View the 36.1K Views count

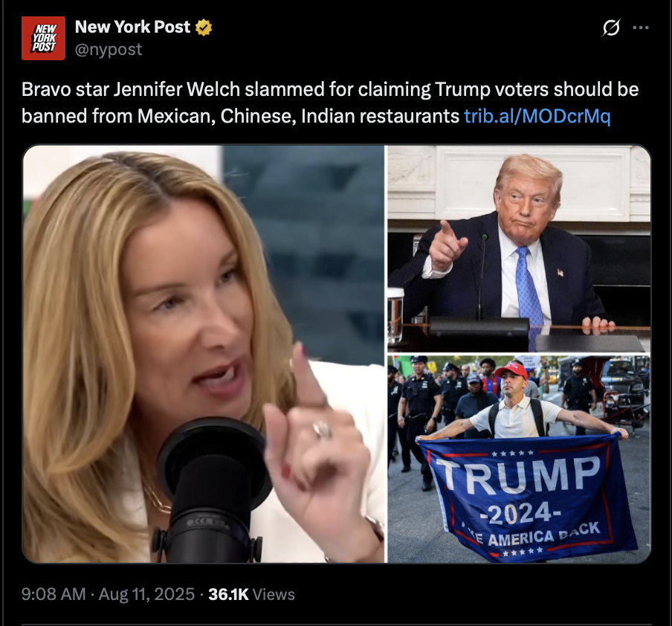251,594
